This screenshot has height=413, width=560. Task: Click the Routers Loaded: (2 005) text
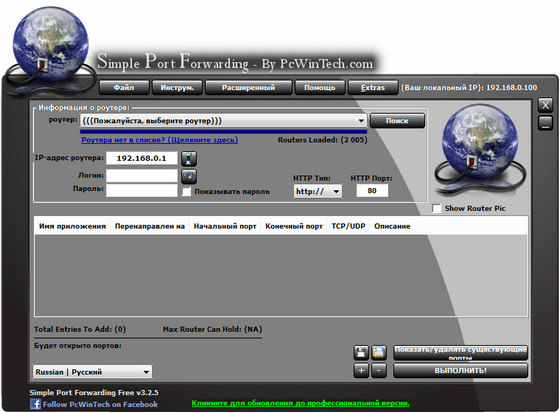pyautogui.click(x=322, y=140)
